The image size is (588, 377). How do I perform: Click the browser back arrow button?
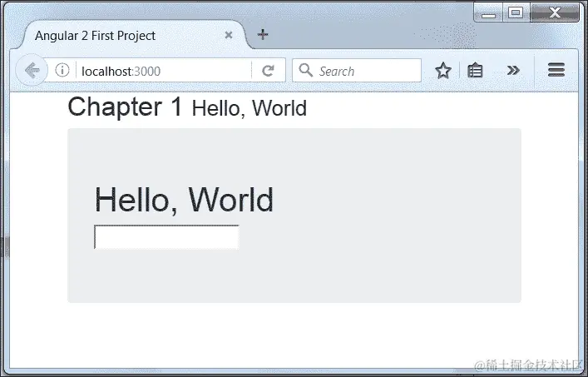pos(32,70)
